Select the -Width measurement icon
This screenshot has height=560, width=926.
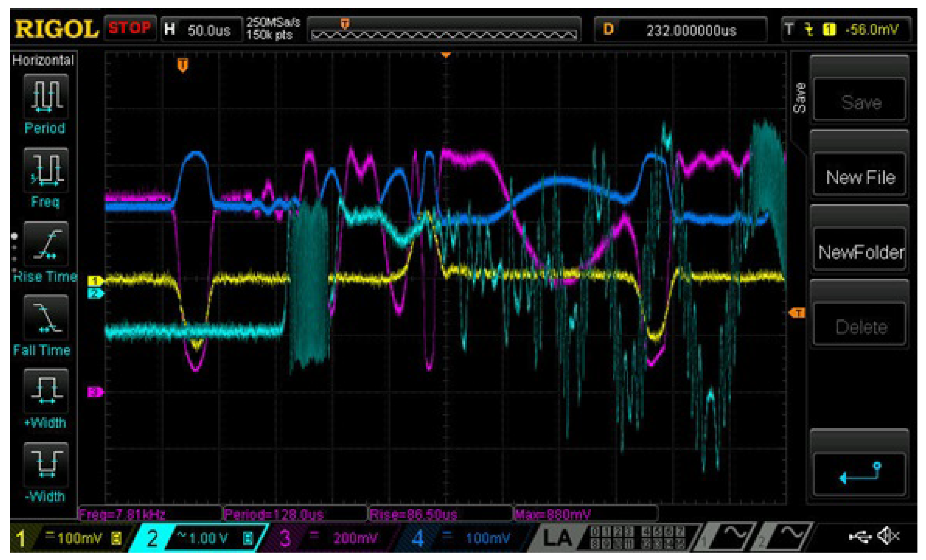(46, 465)
